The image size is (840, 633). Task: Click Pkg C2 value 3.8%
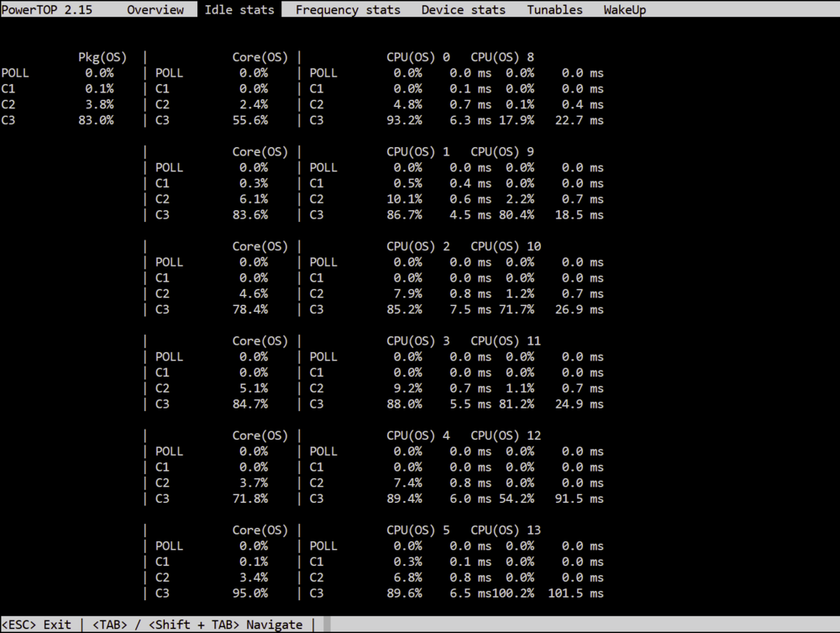pyautogui.click(x=99, y=104)
